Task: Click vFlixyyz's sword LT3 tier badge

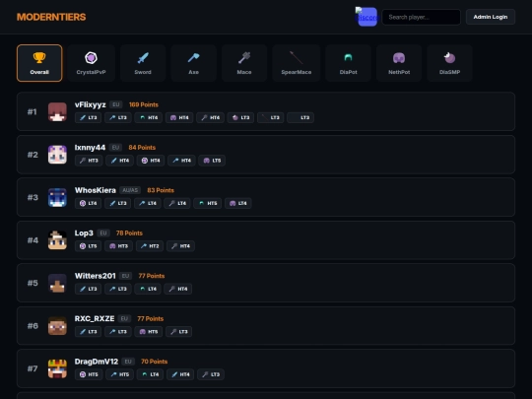Action: coord(89,118)
